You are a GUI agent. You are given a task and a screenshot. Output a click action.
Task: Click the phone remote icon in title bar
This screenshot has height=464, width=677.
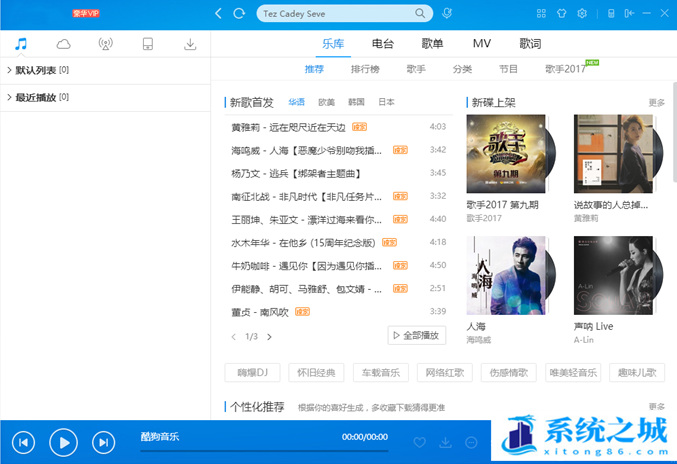[x=611, y=13]
